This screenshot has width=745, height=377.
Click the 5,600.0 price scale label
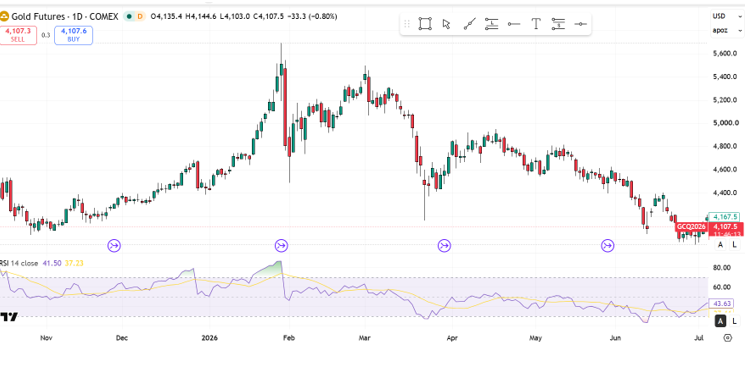coord(725,54)
